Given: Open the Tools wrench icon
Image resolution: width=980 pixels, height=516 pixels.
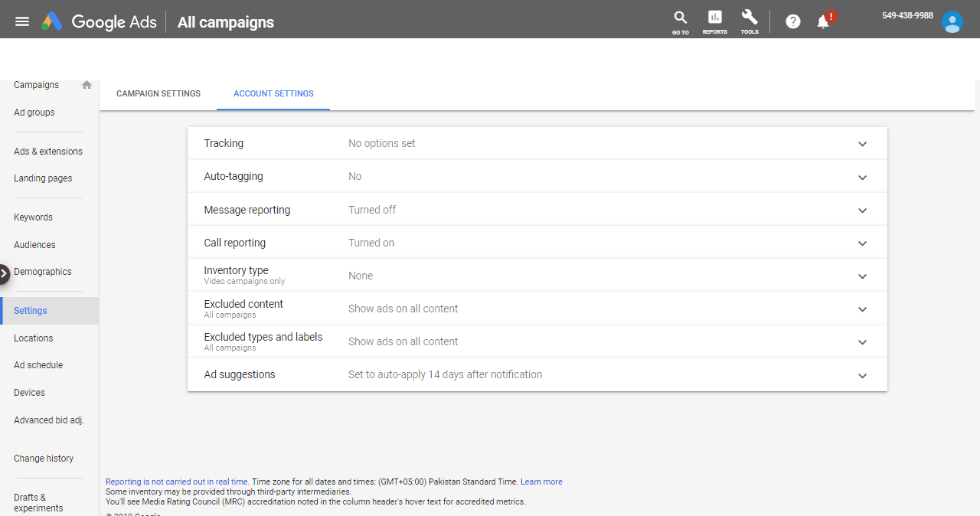Looking at the screenshot, I should tap(750, 21).
